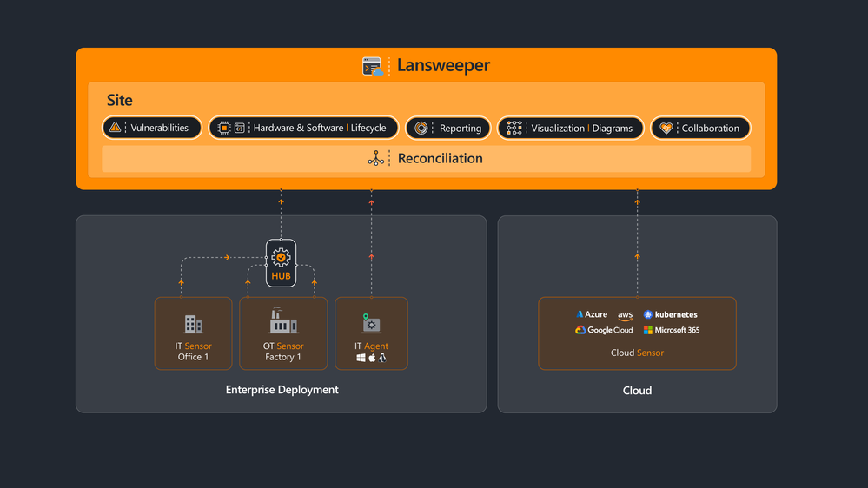Click the Reconciliation bar
The width and height of the screenshot is (868, 488).
426,158
